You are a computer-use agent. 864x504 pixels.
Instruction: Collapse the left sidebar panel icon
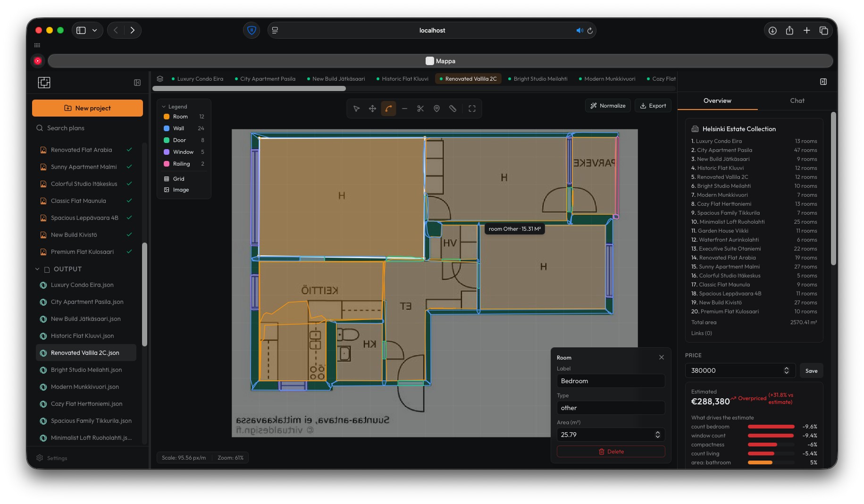(x=137, y=83)
